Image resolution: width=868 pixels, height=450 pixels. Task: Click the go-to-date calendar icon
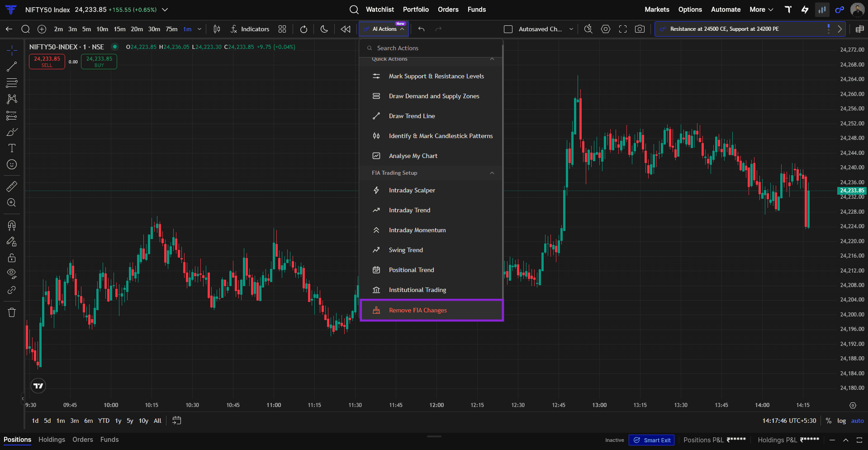pyautogui.click(x=177, y=421)
